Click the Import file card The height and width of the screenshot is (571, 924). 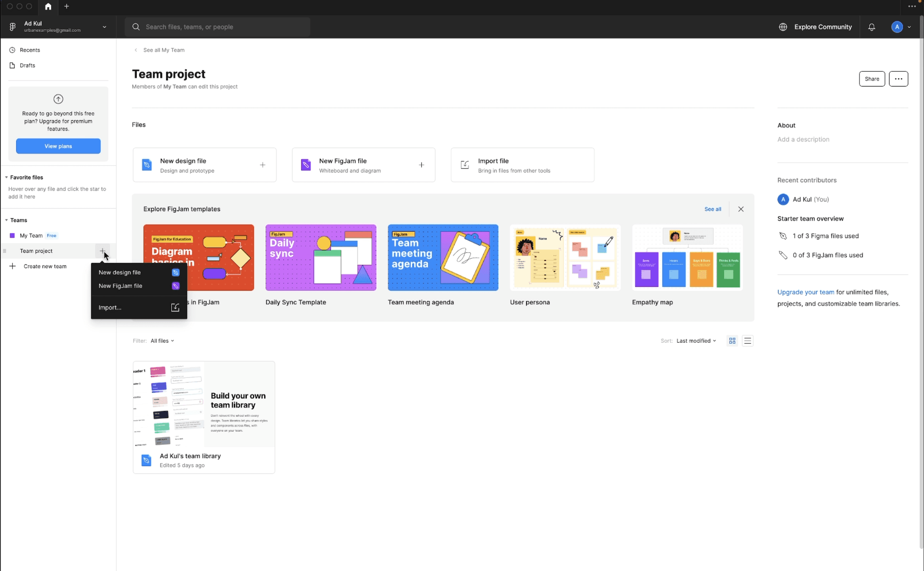[522, 165]
